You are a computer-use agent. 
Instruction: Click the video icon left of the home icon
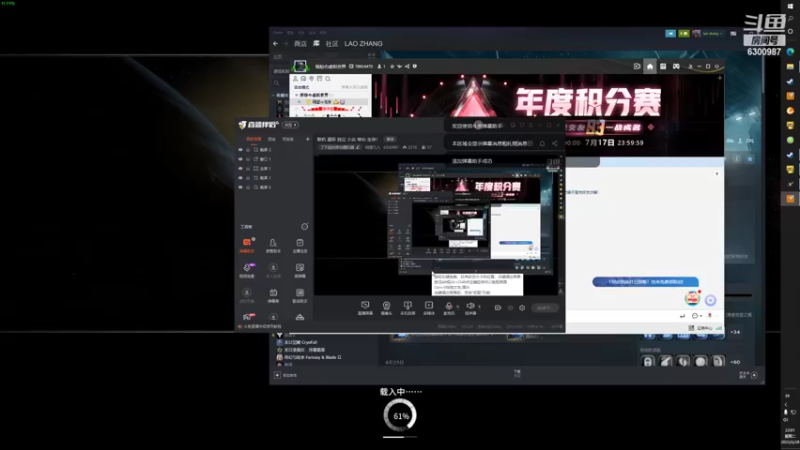point(637,66)
